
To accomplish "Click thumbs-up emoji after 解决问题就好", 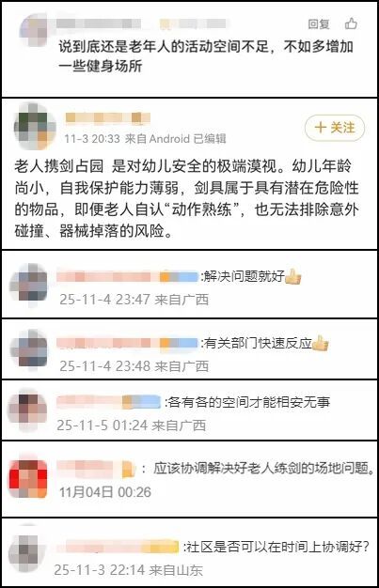I will tap(293, 277).
